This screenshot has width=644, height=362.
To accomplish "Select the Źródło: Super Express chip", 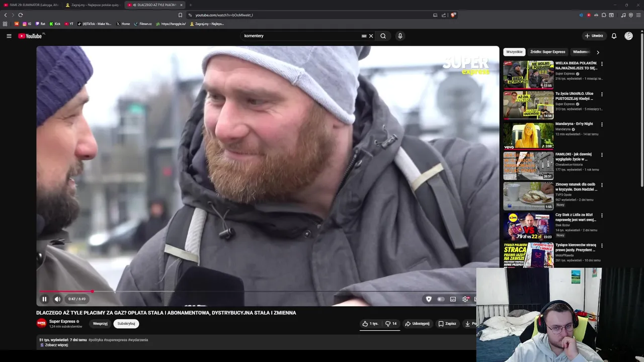I will pos(547,52).
